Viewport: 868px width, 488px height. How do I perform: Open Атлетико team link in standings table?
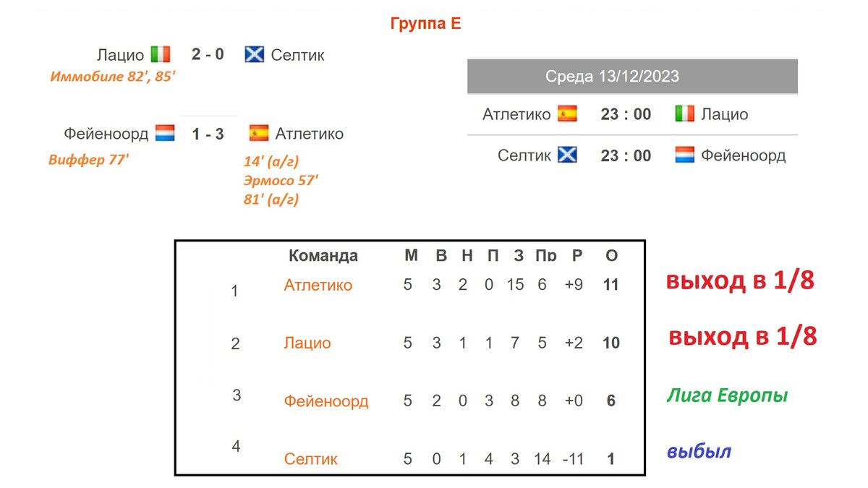[318, 285]
